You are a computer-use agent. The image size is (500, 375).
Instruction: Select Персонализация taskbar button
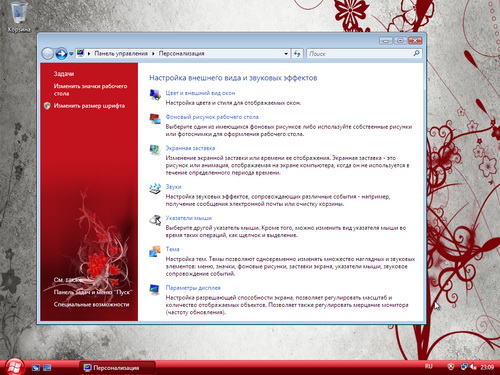(x=117, y=368)
